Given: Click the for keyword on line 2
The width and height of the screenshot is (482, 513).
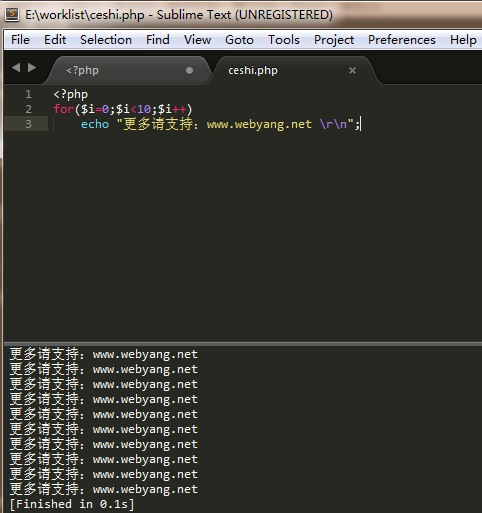Looking at the screenshot, I should click(64, 109).
